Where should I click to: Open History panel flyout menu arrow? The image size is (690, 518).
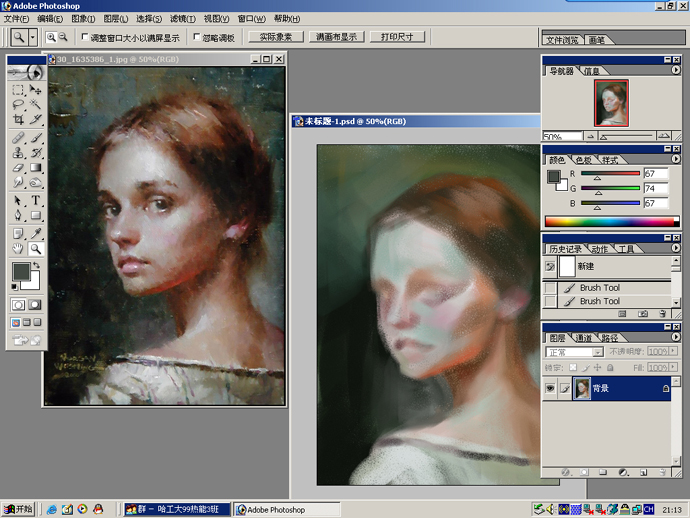675,248
